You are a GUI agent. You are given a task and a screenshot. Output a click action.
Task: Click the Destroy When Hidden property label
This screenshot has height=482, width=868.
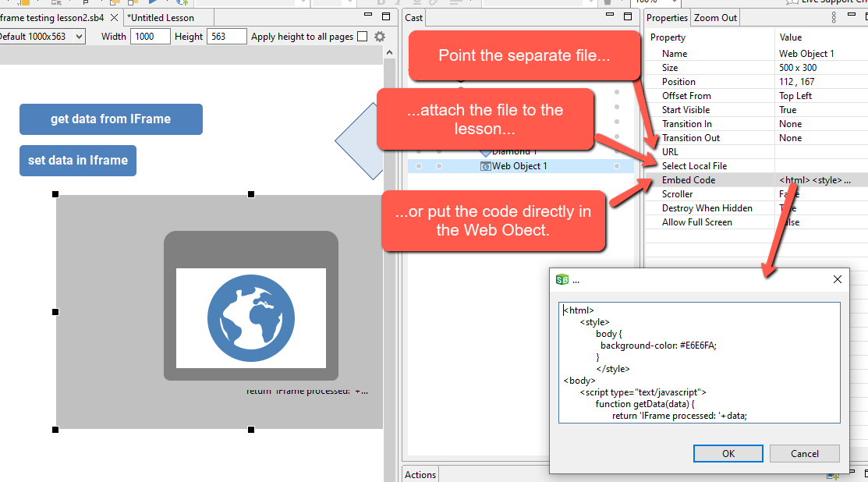(707, 208)
